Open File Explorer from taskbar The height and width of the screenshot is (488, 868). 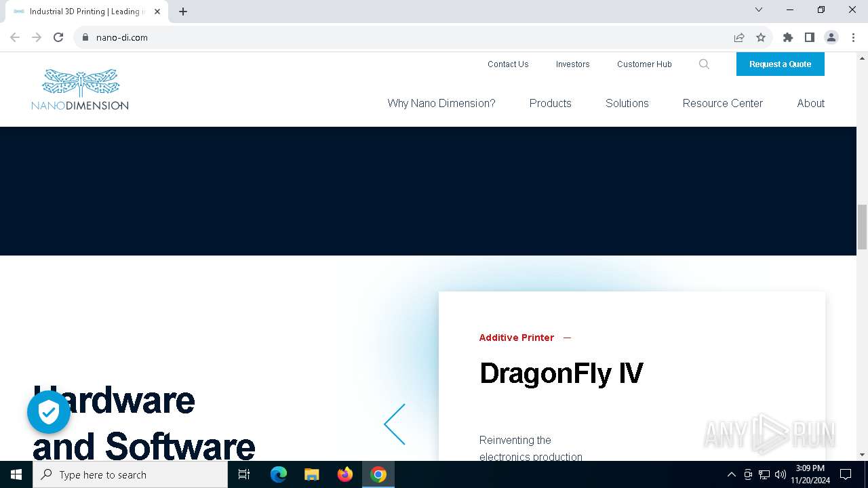312,474
